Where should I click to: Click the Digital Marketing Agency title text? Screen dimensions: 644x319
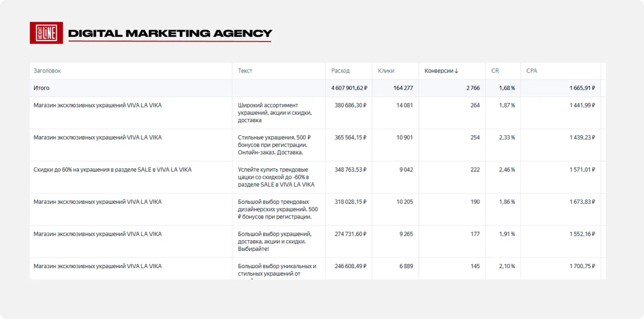coord(170,34)
